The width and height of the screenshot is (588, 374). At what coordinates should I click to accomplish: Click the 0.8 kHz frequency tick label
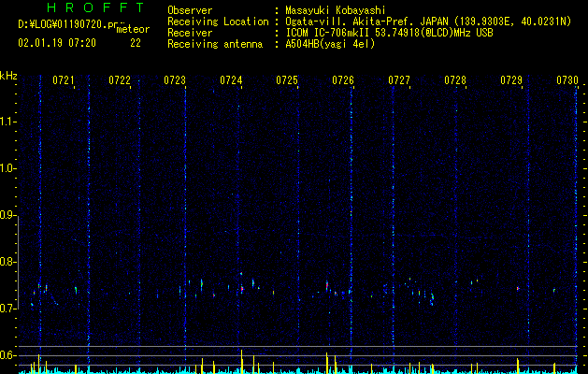(x=7, y=262)
